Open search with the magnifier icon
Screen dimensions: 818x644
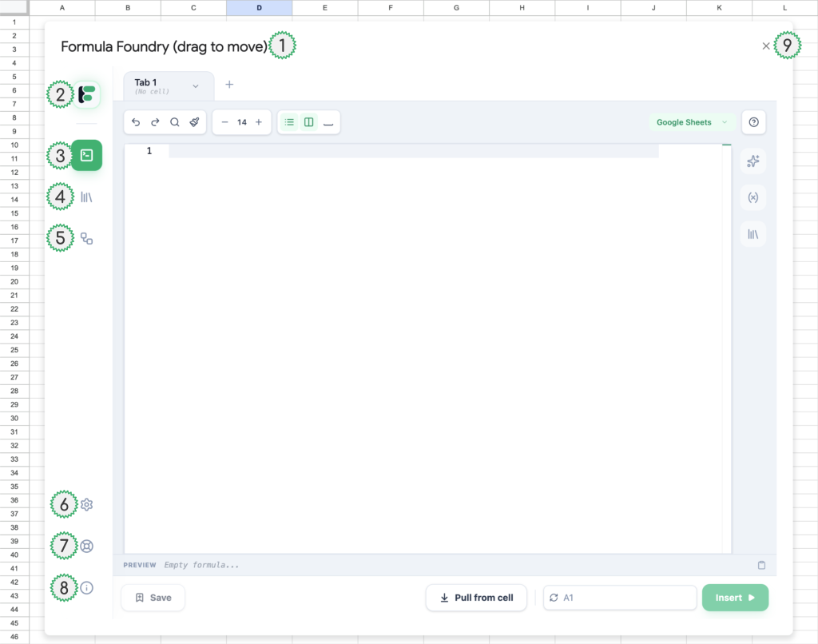coord(174,122)
